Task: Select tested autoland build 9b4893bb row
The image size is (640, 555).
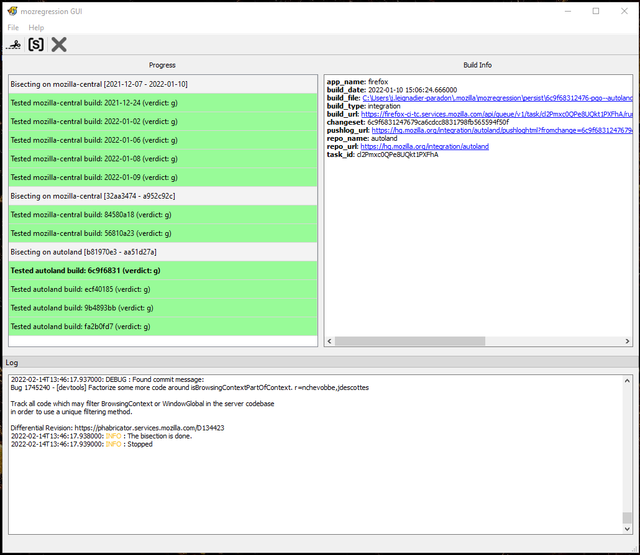Action: (163, 308)
